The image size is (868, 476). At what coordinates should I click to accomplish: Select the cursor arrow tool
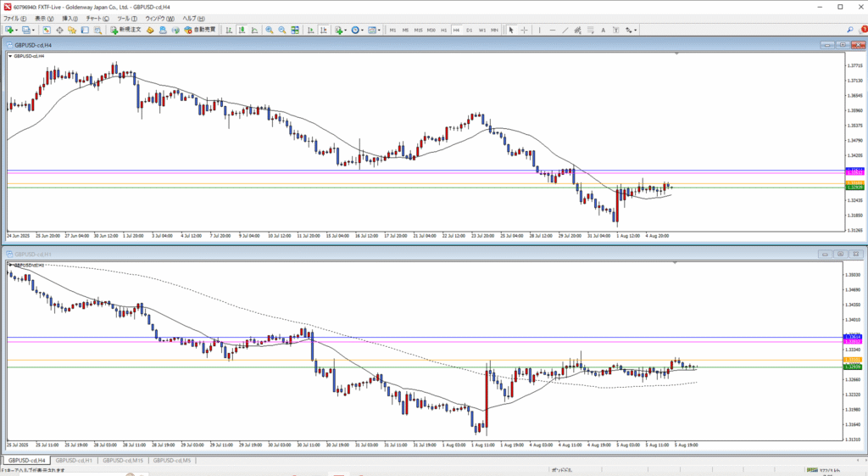511,30
